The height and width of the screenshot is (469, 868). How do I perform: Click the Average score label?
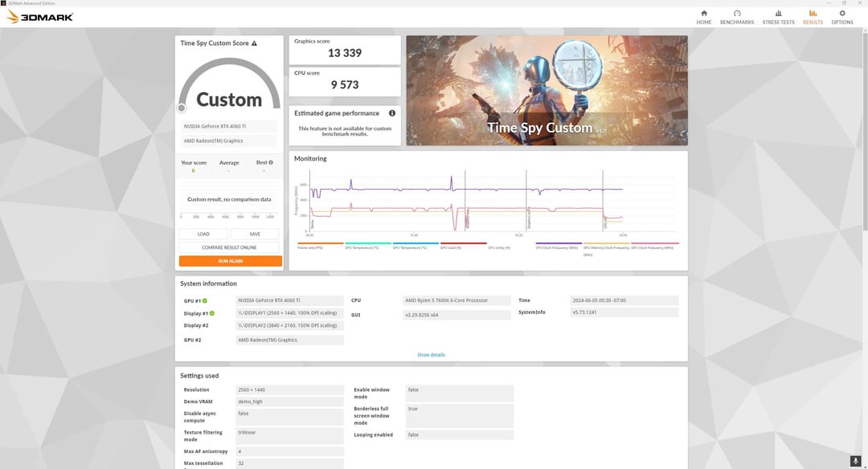229,162
